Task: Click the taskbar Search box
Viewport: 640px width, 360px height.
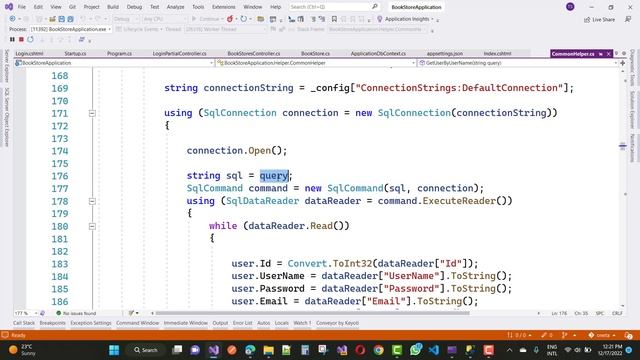Action: (x=146, y=350)
